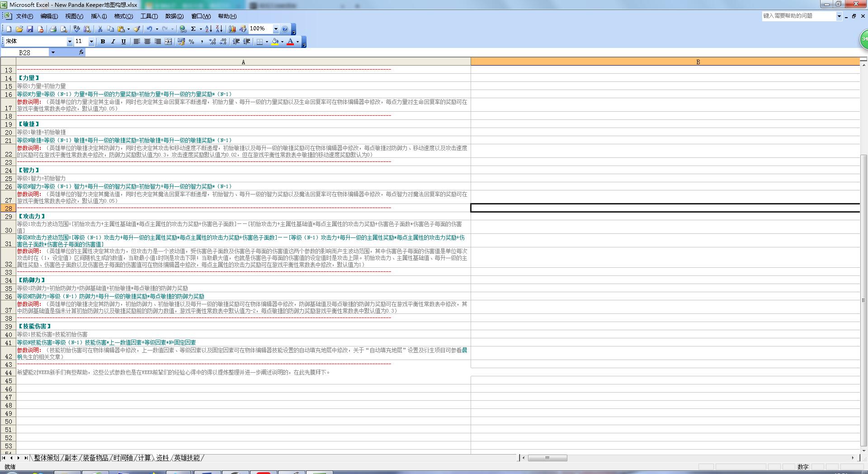Open the font size 11 dropdown
The image size is (868, 474).
tap(91, 42)
